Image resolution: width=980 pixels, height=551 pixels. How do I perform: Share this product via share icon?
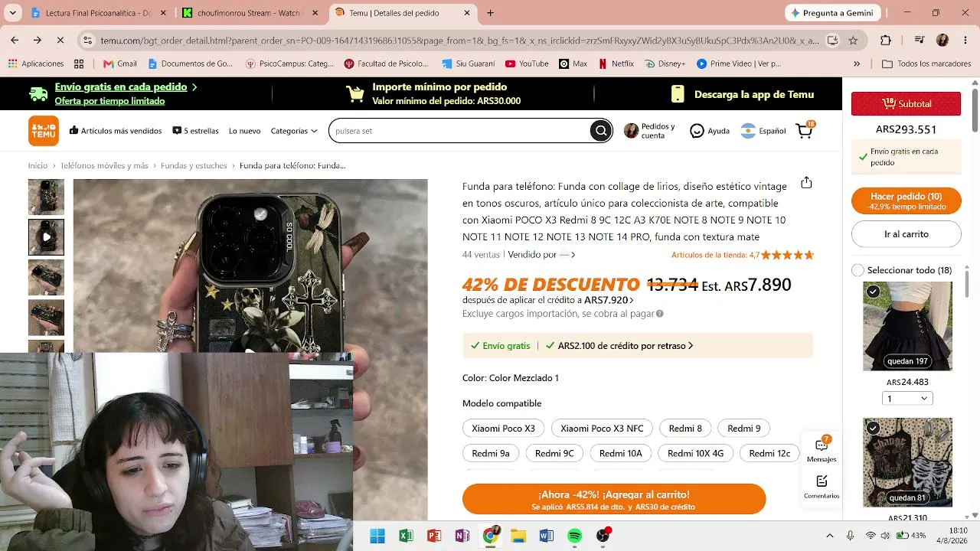coord(806,182)
